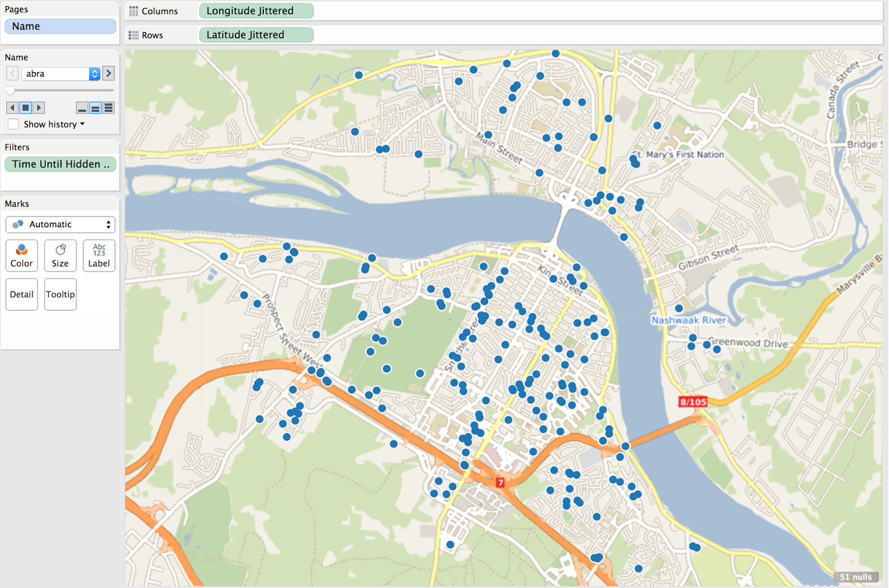Enable the Show history checkbox
Image resolution: width=889 pixels, height=588 pixels.
coord(13,124)
